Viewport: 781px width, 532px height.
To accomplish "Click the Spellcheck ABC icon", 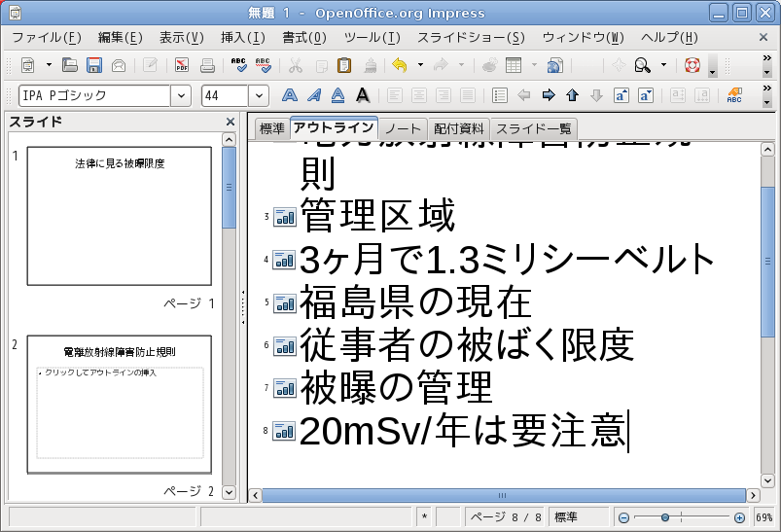I will 239,66.
